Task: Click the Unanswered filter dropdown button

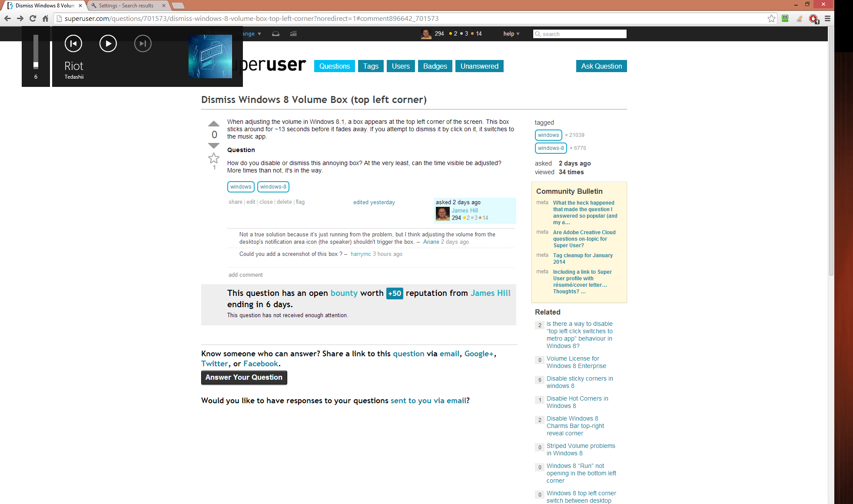Action: (480, 66)
